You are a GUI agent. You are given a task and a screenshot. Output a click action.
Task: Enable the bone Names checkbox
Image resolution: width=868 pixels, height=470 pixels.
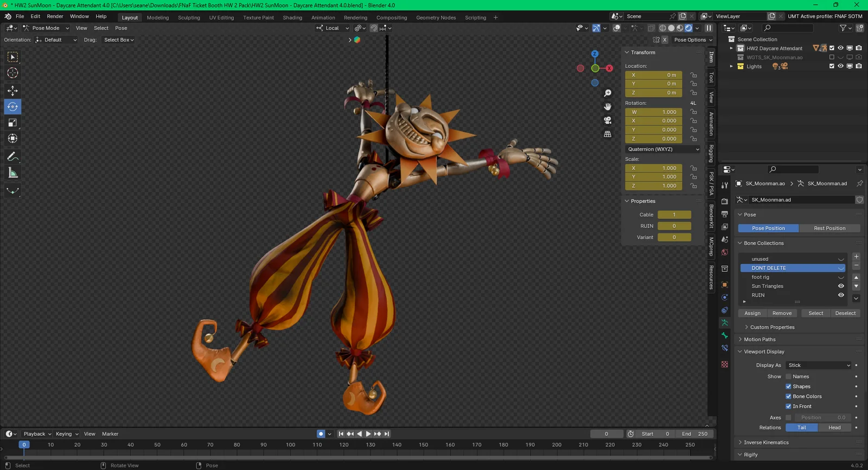point(788,377)
